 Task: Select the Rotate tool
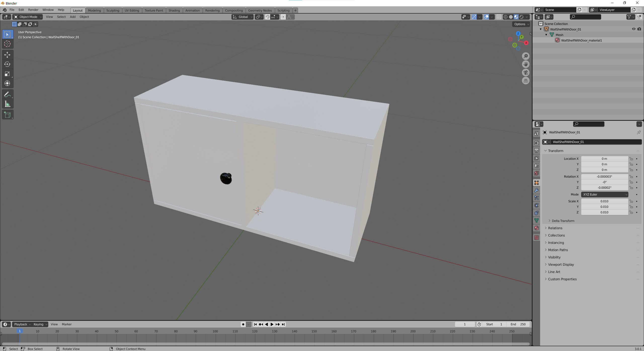pyautogui.click(x=7, y=64)
